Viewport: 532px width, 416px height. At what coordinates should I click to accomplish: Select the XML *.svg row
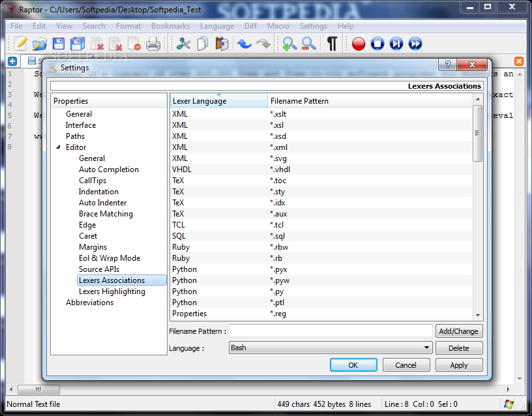[321, 158]
